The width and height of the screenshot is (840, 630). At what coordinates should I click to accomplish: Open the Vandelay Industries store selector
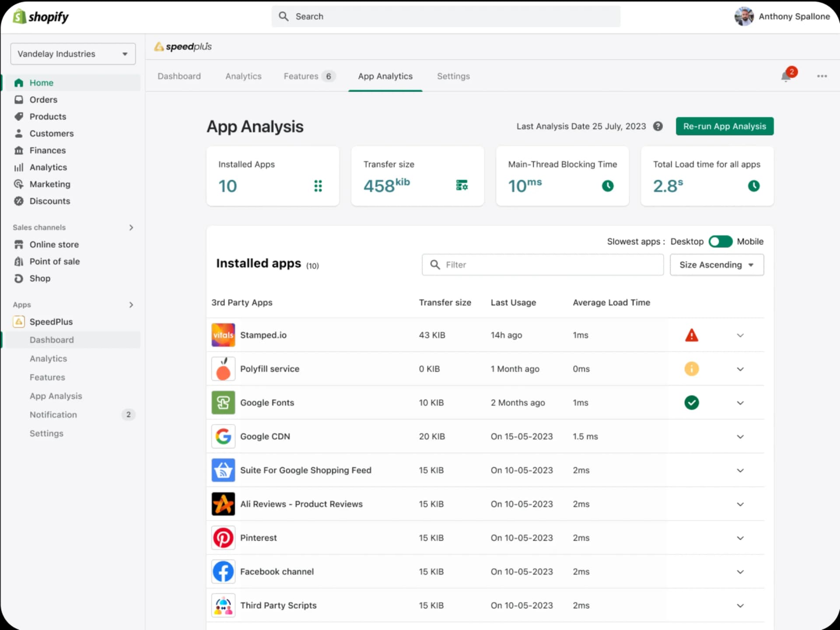pyautogui.click(x=73, y=54)
